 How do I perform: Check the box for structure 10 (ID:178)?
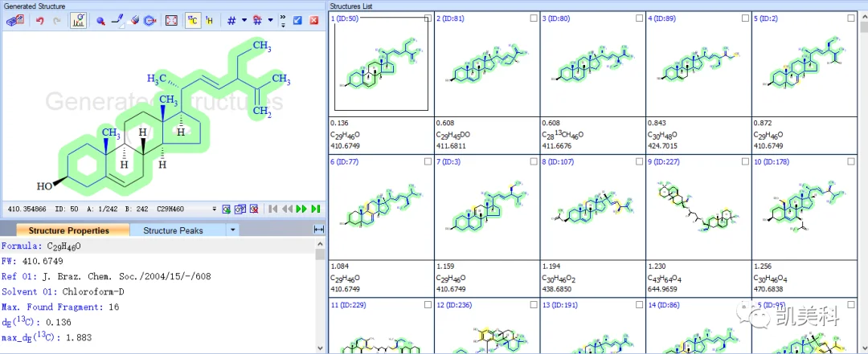(x=851, y=161)
